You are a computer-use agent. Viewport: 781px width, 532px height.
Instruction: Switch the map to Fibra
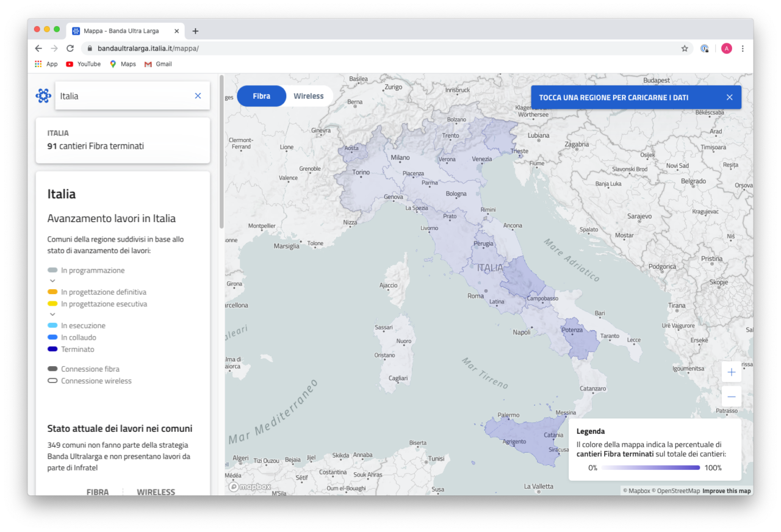pyautogui.click(x=261, y=96)
